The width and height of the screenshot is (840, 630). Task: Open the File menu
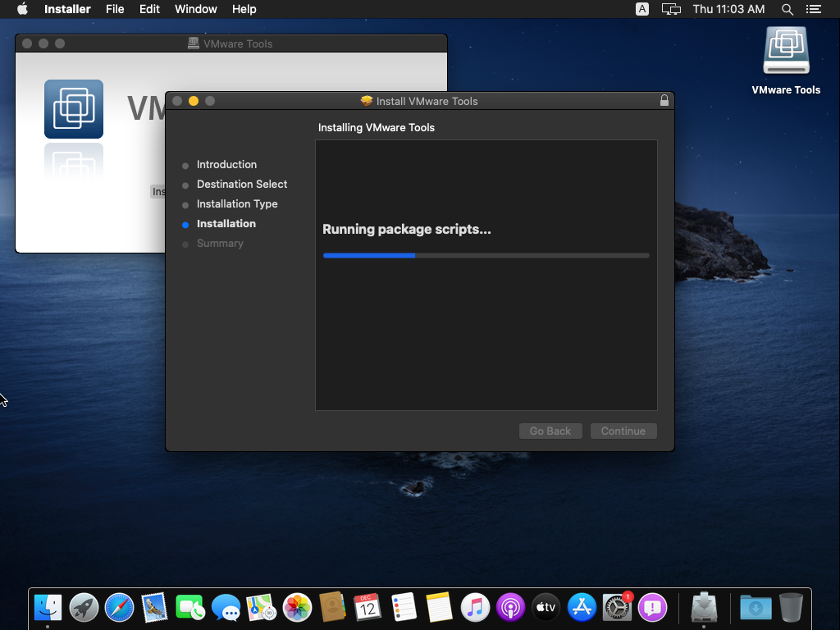click(x=115, y=9)
